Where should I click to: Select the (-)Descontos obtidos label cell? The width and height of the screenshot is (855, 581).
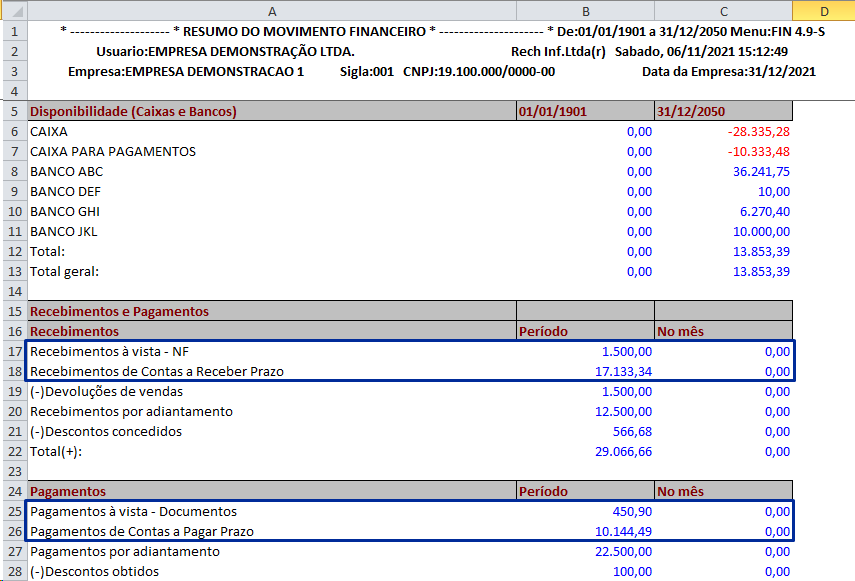point(106,571)
